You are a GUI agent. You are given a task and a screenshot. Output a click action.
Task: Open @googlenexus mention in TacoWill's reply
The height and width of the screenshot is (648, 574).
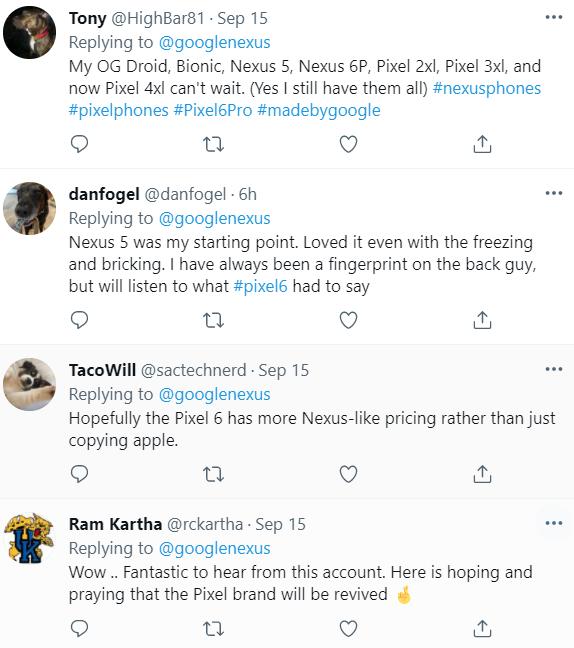tap(214, 395)
